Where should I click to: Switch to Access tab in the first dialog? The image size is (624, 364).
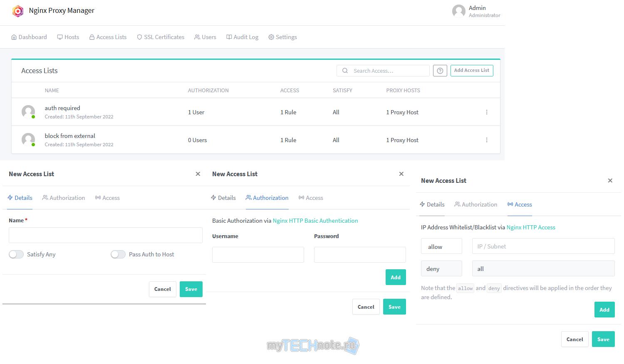[x=107, y=198]
